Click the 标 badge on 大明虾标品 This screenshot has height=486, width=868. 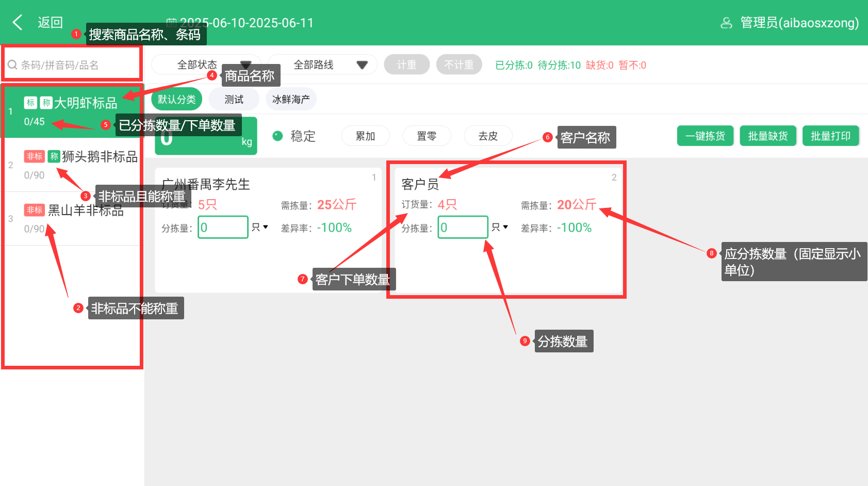[x=30, y=103]
